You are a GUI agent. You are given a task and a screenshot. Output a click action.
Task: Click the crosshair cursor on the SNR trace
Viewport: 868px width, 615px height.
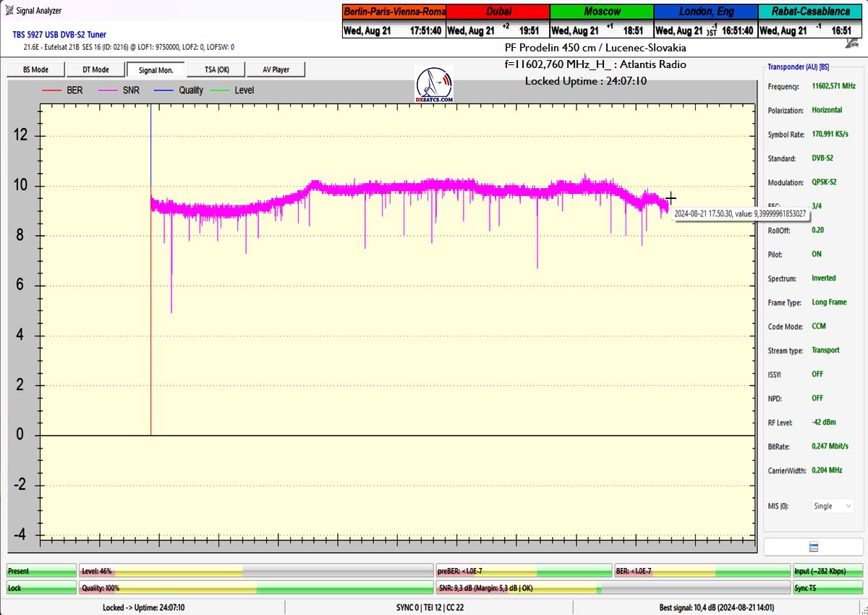671,198
